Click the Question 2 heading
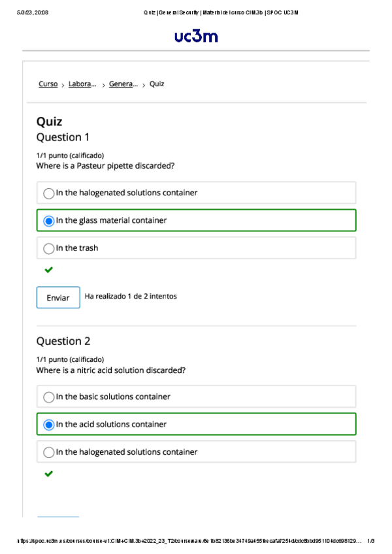This screenshot has width=392, height=554. tap(63, 341)
